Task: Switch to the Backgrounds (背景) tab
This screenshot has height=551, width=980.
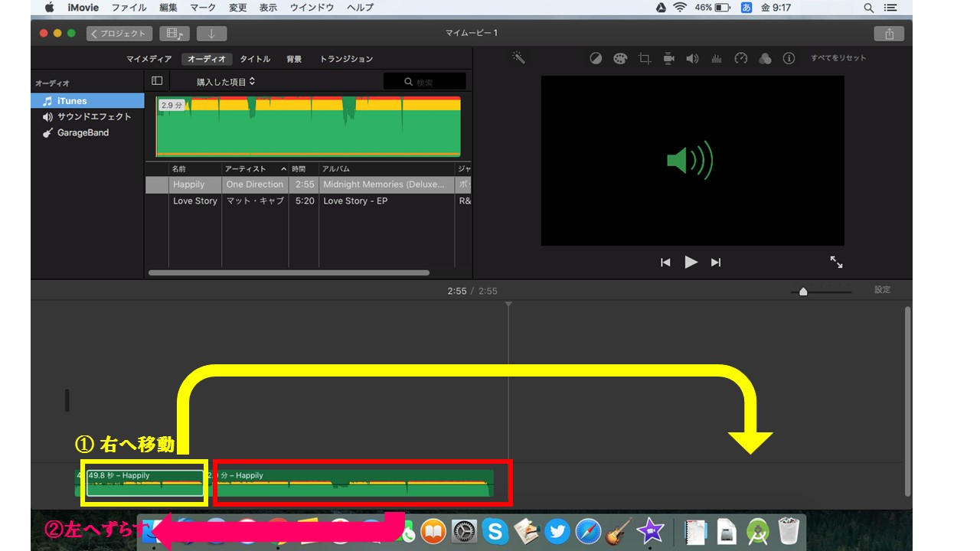Action: tap(294, 59)
